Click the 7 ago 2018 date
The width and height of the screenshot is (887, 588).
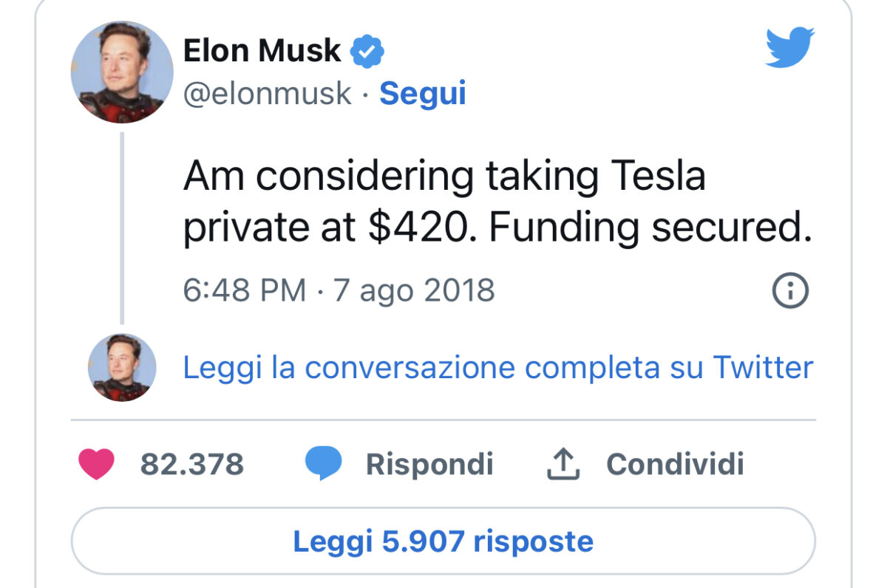[x=414, y=290]
